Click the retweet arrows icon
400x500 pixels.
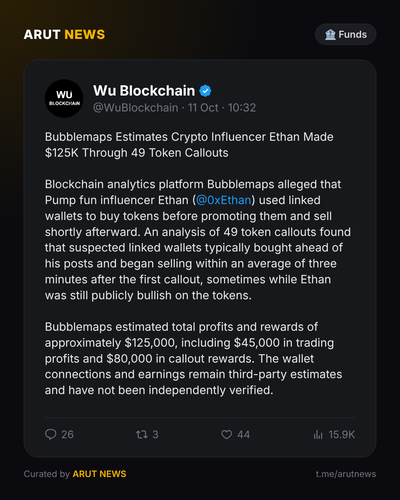(x=142, y=434)
